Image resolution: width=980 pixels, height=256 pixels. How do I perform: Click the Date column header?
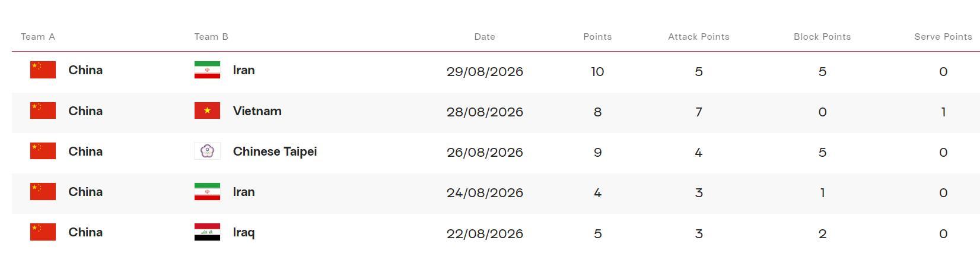[485, 37]
